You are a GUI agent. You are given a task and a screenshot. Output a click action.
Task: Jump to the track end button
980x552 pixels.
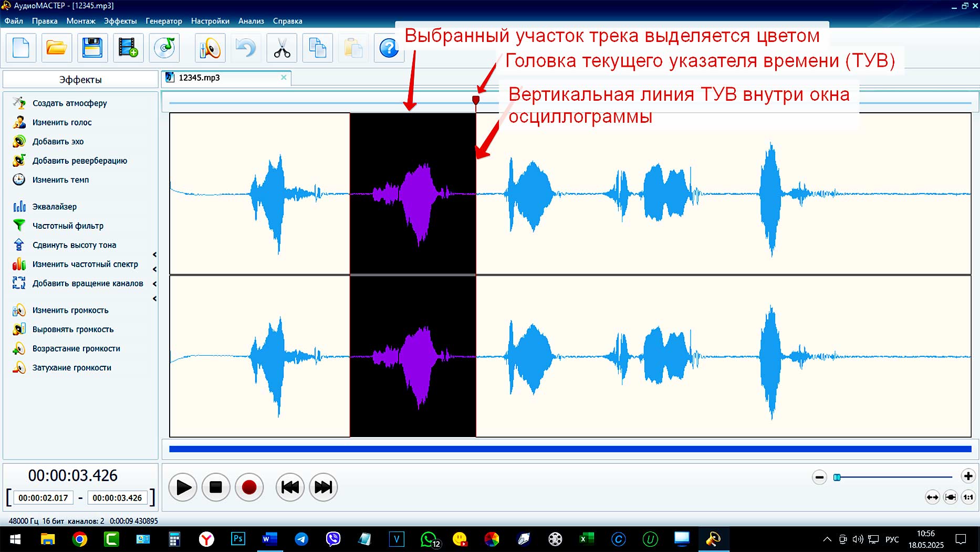323,487
